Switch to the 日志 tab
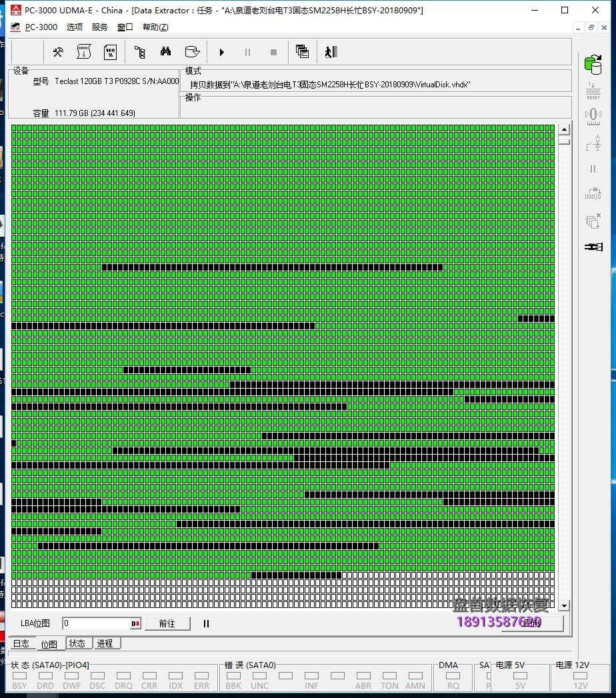This screenshot has height=698, width=616. 21,643
